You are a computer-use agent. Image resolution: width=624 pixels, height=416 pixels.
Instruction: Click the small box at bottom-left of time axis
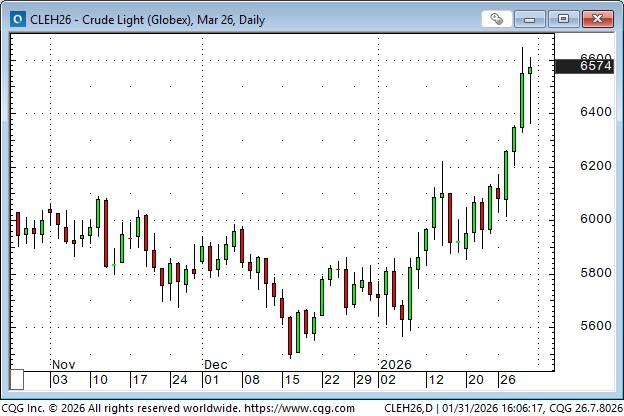tap(17, 380)
